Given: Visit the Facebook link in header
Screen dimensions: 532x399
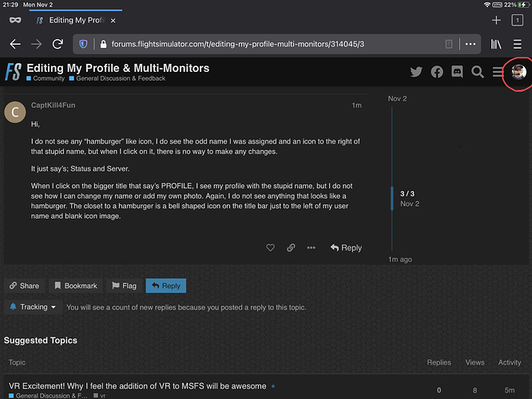Looking at the screenshot, I should pyautogui.click(x=437, y=72).
